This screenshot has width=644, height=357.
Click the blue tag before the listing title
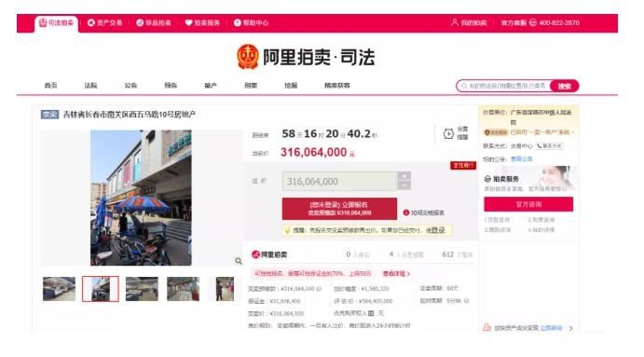pyautogui.click(x=49, y=115)
